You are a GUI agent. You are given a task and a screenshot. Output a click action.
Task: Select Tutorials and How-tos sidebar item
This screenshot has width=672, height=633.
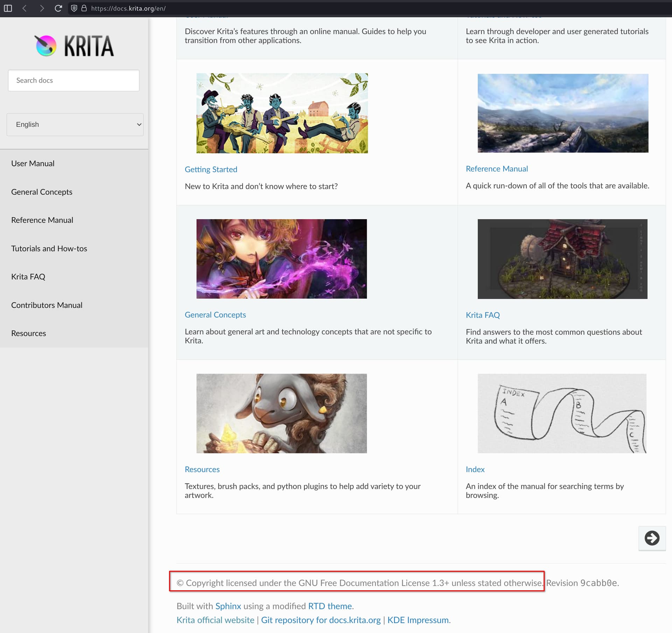click(49, 249)
